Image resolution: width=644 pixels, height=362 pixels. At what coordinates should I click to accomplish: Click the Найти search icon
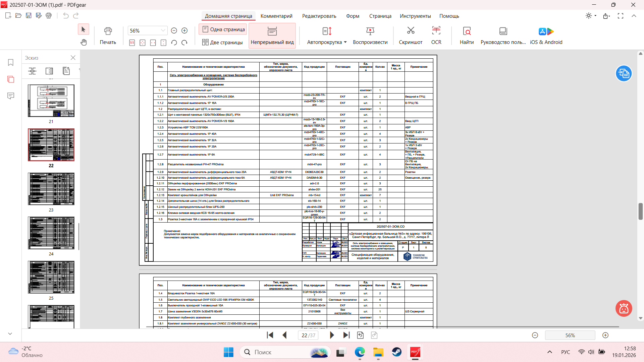coord(467,31)
